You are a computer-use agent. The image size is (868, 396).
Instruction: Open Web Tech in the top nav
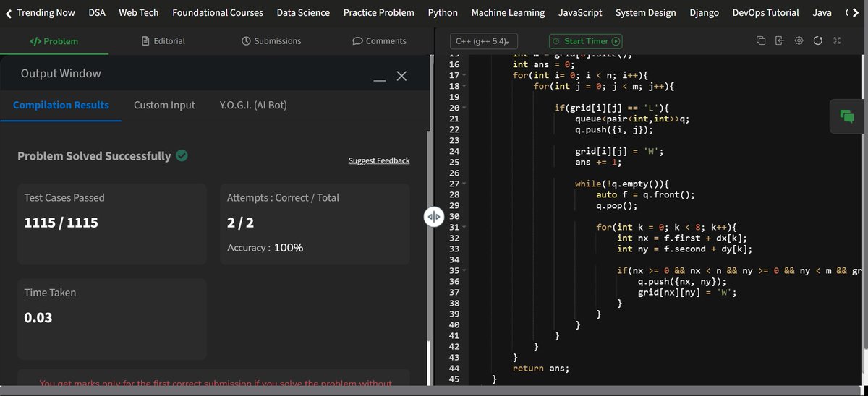point(139,12)
